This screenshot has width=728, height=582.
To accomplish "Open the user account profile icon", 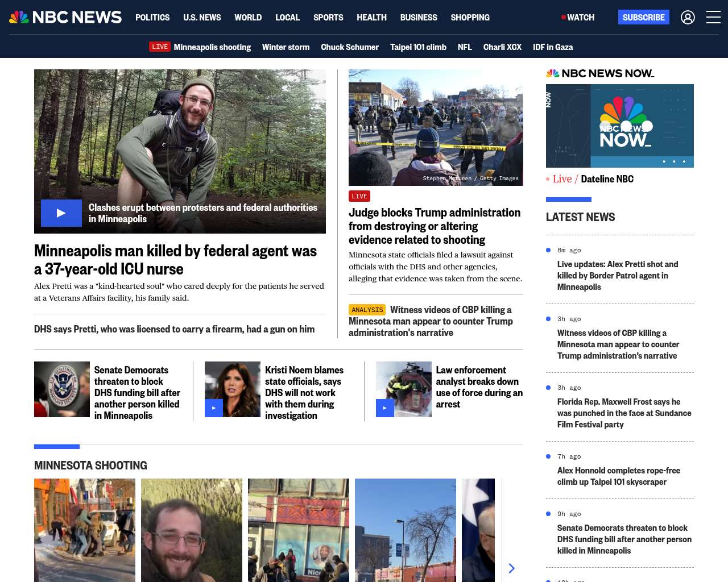I will click(688, 18).
